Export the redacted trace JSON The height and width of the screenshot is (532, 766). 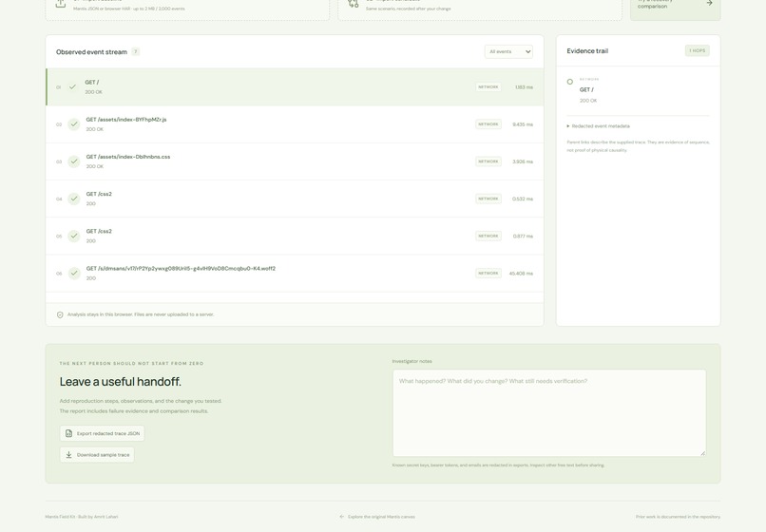point(102,433)
